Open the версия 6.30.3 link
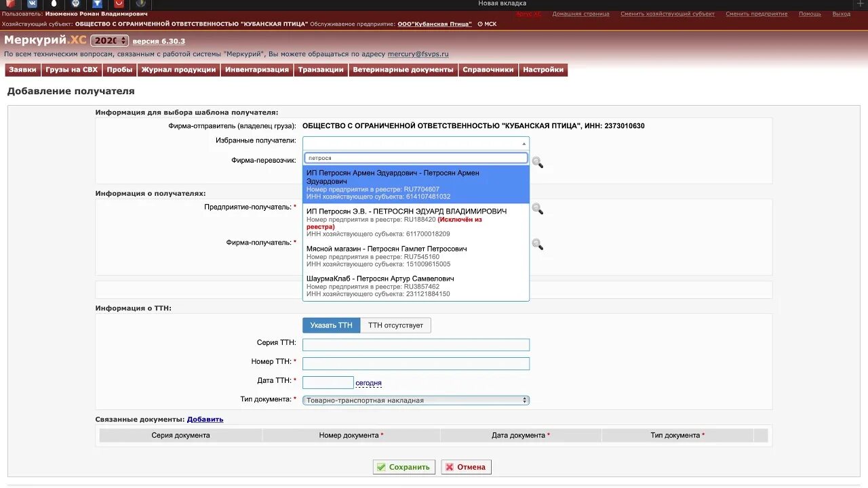This screenshot has height=488, width=868. point(159,41)
